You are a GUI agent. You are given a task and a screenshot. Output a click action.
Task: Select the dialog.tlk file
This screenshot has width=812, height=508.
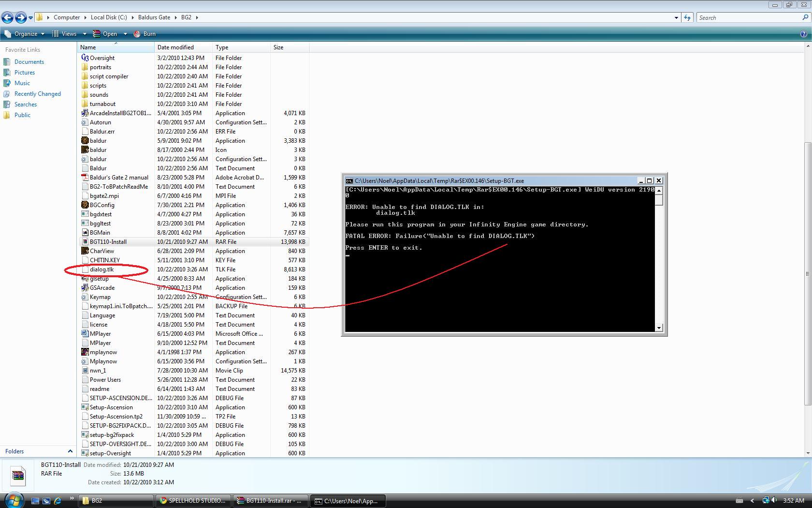point(101,269)
